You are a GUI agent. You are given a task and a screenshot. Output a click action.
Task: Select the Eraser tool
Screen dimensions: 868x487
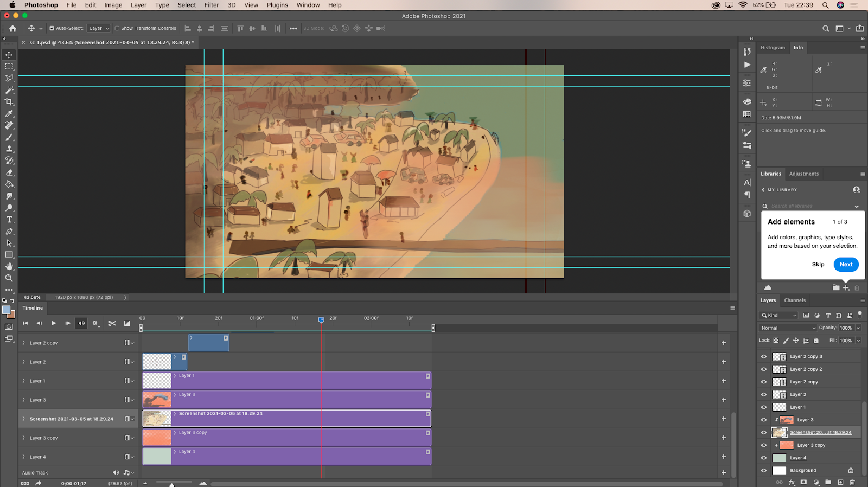click(9, 172)
